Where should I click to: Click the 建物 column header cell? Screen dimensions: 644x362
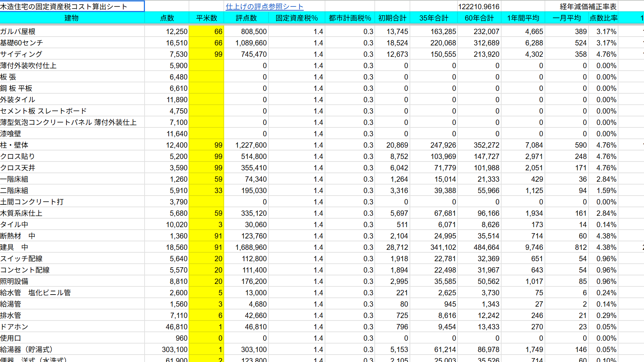point(71,18)
